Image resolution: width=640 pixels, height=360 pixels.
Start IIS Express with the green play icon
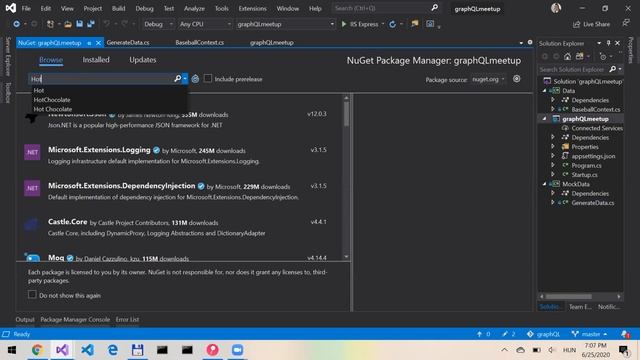(x=344, y=24)
